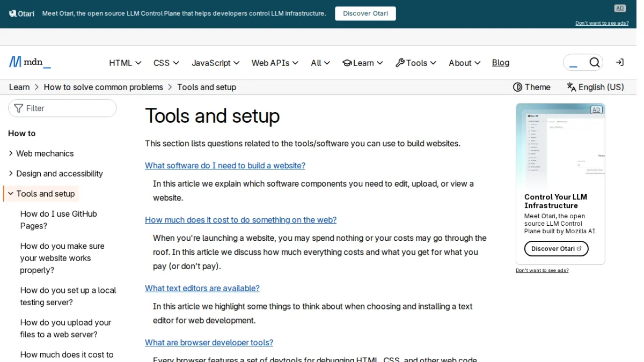The height and width of the screenshot is (362, 644).
Task: Expand the JavaScript navigation menu
Action: pos(216,63)
